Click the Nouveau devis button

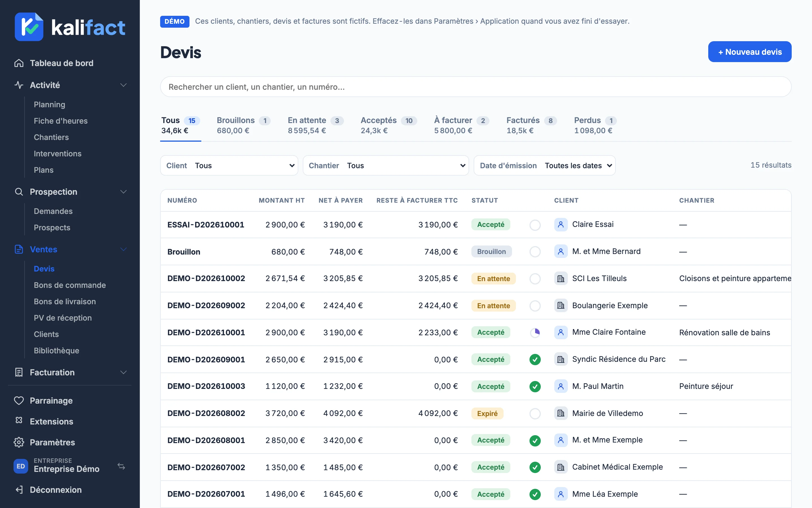(750, 52)
